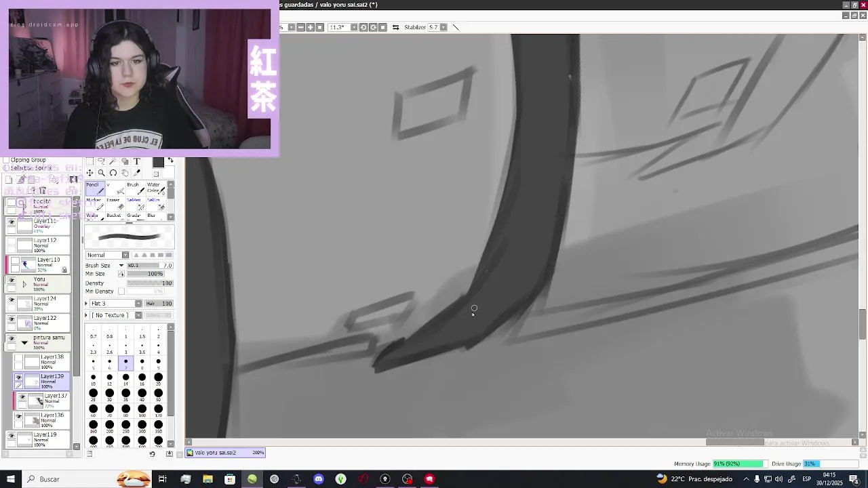The width and height of the screenshot is (868, 488).
Task: Open the No Texture dropdown
Action: [116, 315]
